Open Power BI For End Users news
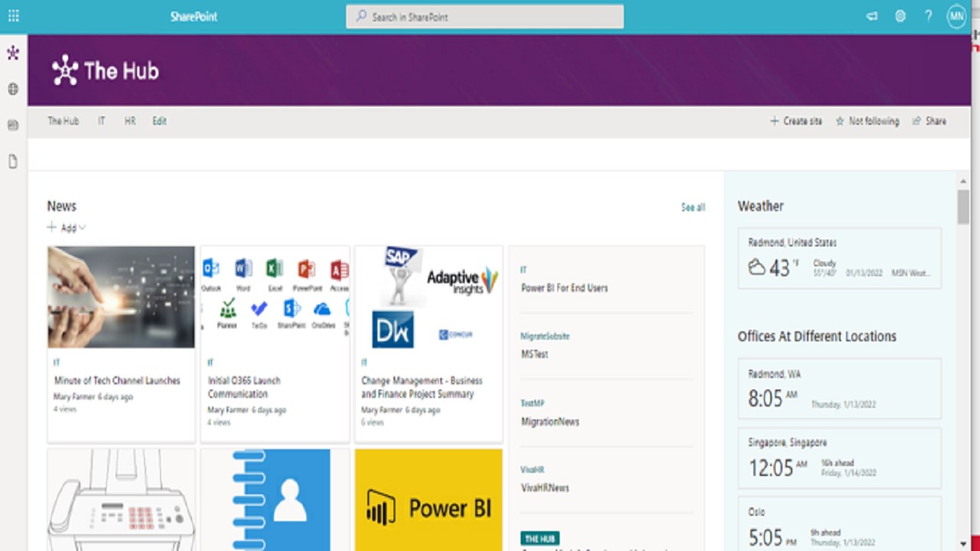This screenshot has height=551, width=980. coord(564,289)
